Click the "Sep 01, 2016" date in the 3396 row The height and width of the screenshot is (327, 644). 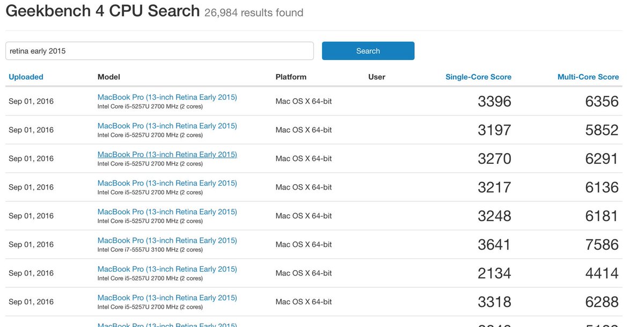(x=31, y=101)
